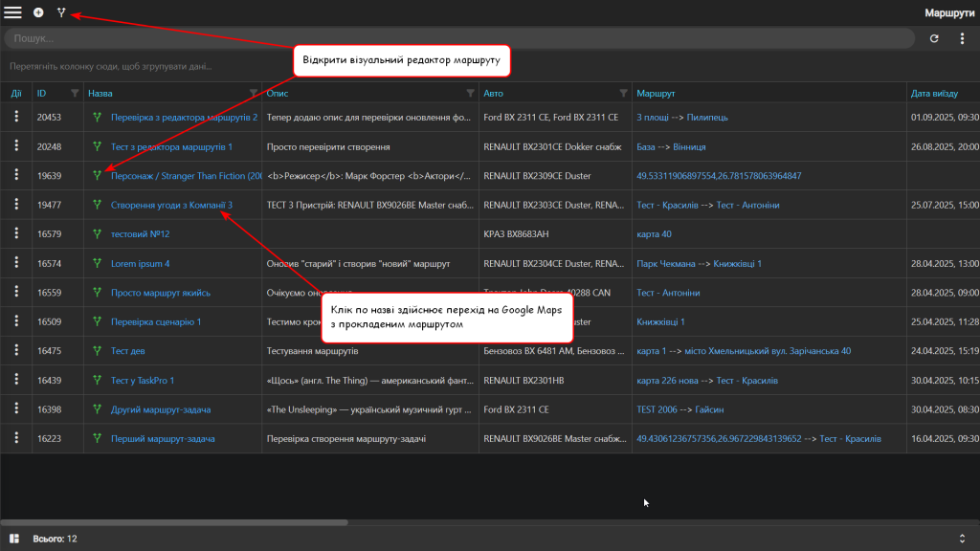
Task: Click the Парк Чекмана route link
Action: pyautogui.click(x=666, y=263)
